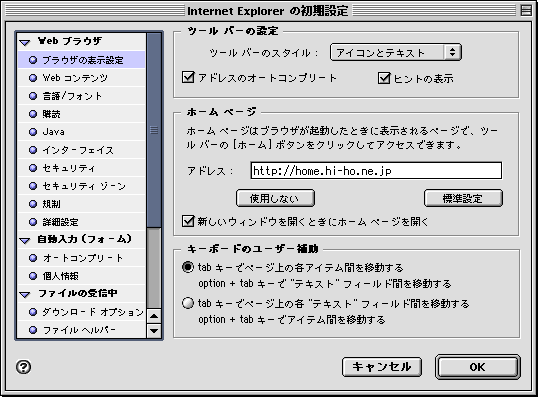This screenshot has width=538, height=397.
Task: Select 言語/フォント in the sidebar
Action: coord(82,96)
